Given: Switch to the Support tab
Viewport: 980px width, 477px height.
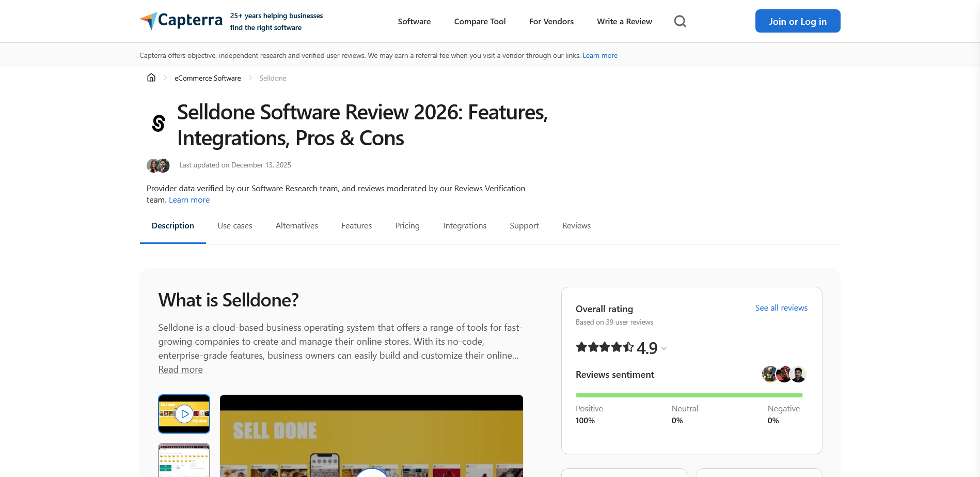Looking at the screenshot, I should pos(524,226).
